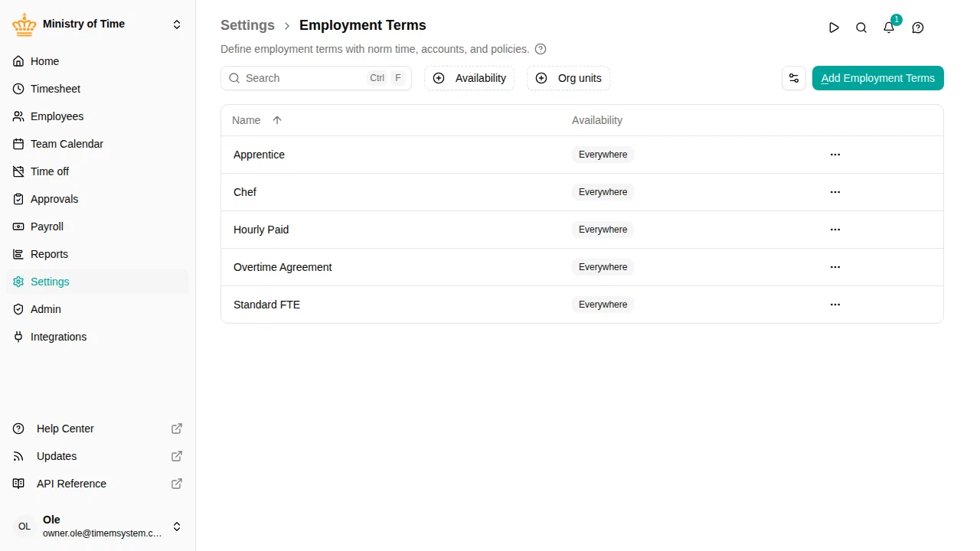Click Everywhere badge in Hourly Paid row

(603, 230)
